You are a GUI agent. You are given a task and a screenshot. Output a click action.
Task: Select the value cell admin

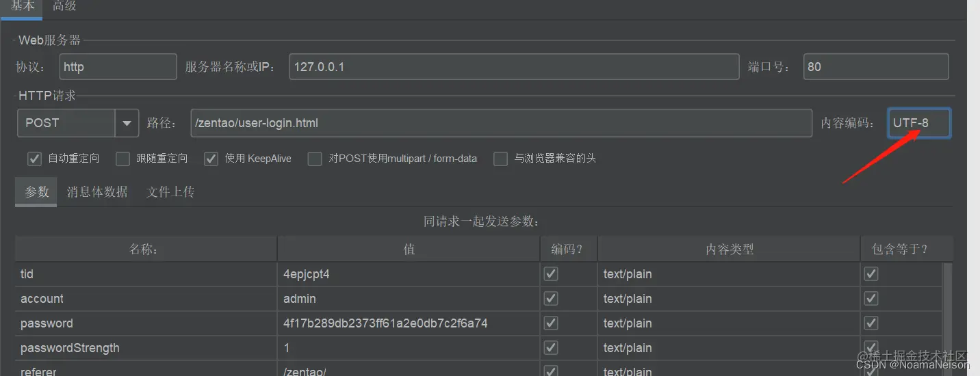point(409,299)
